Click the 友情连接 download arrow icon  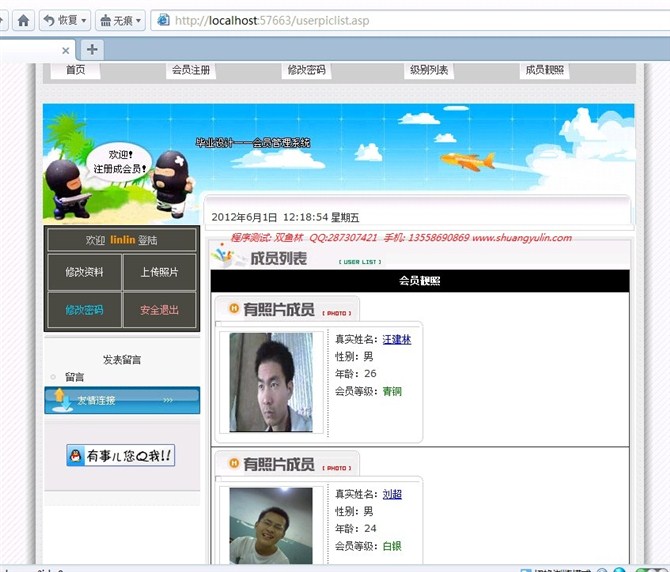point(59,399)
